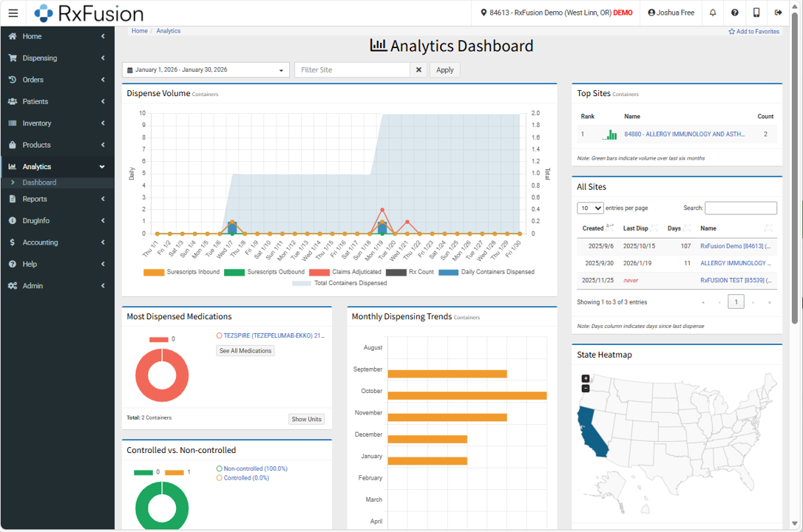The width and height of the screenshot is (803, 532).
Task: Open the Joshua Free account menu
Action: 669,12
